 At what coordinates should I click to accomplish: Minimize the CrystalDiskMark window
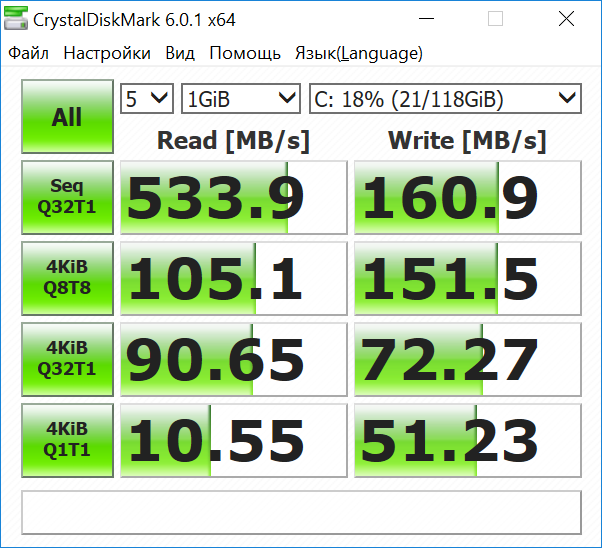point(436,19)
